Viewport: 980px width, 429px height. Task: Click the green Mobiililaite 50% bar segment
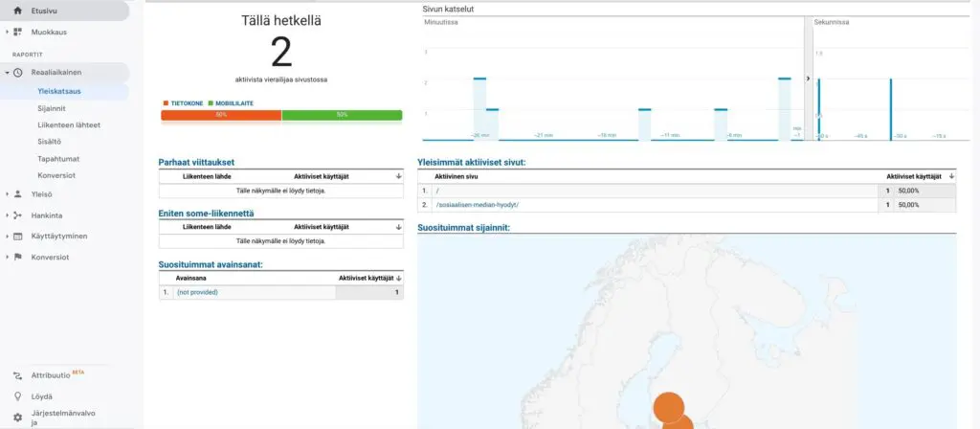click(x=342, y=115)
